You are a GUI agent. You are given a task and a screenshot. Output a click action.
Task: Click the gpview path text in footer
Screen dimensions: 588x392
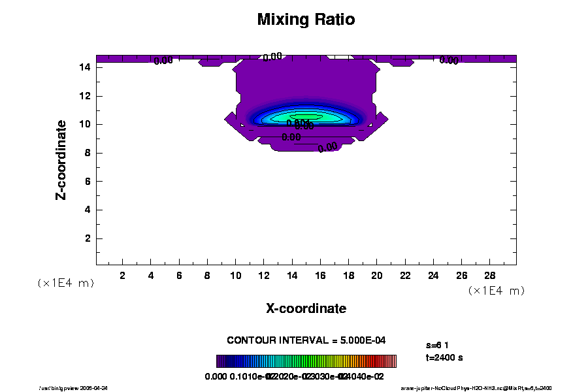coord(78,387)
